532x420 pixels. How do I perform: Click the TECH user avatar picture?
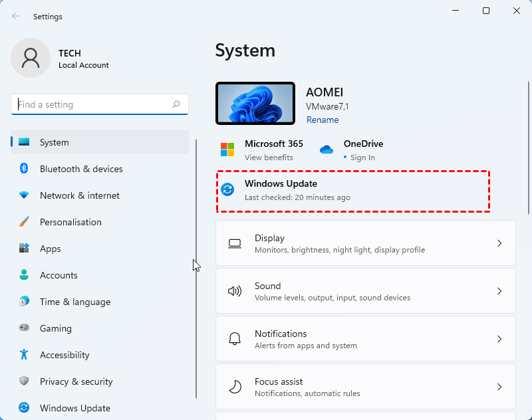pyautogui.click(x=31, y=58)
